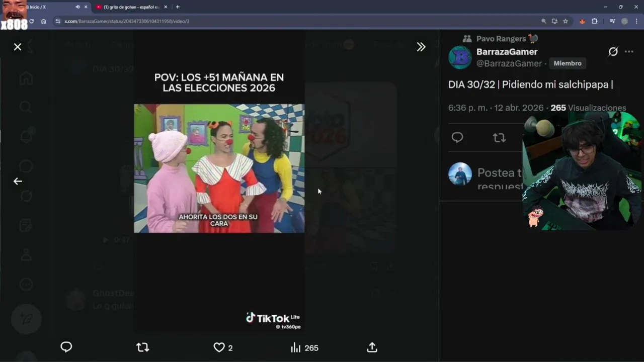View analytics showing 265 at the bottom

tap(304, 347)
